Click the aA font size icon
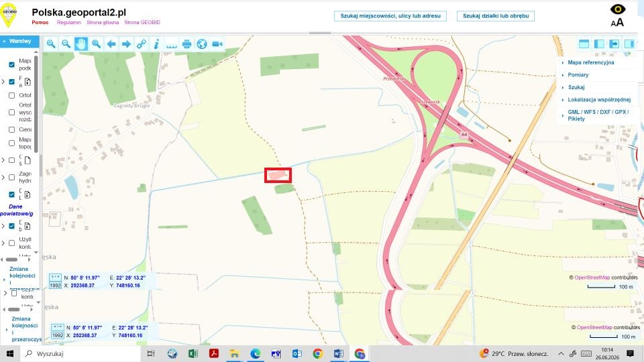 617,23
